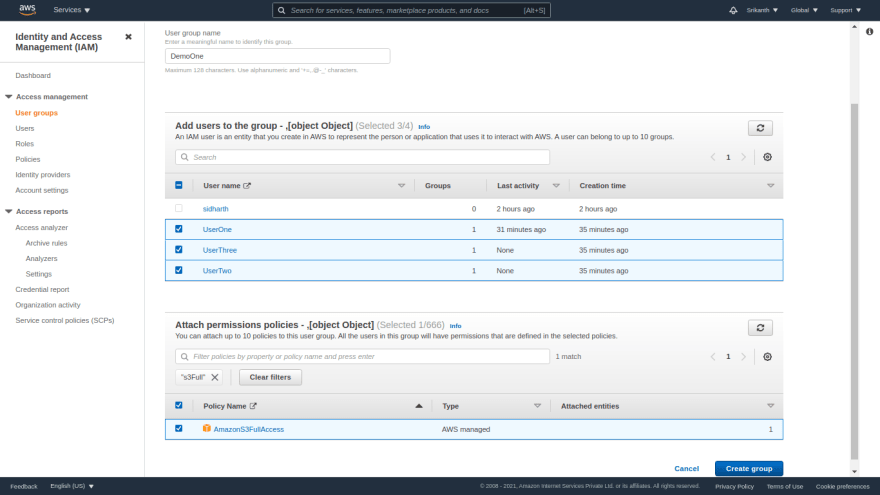Screen dimensions: 880x495
Task: Open users table settings gear
Action: [767, 157]
